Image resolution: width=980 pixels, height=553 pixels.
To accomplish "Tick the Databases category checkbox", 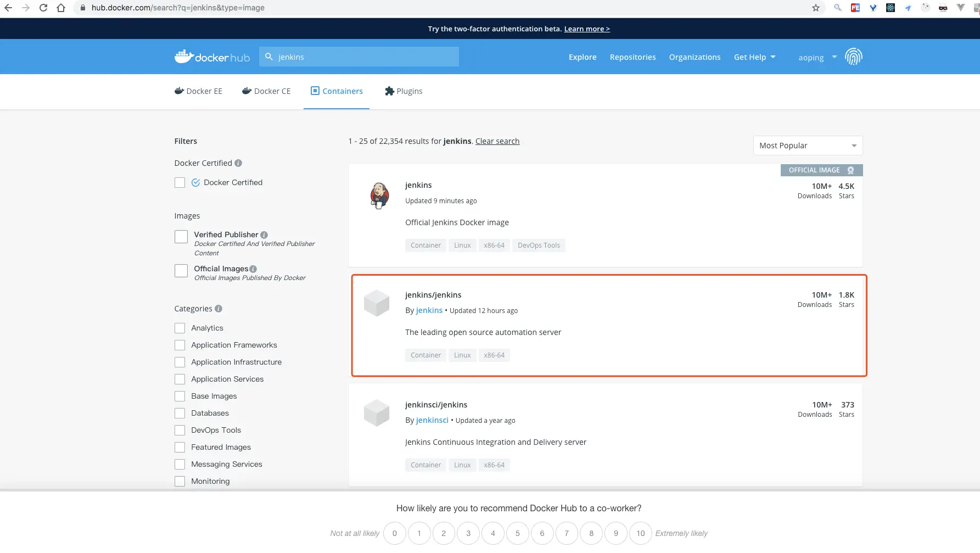I will (x=180, y=413).
